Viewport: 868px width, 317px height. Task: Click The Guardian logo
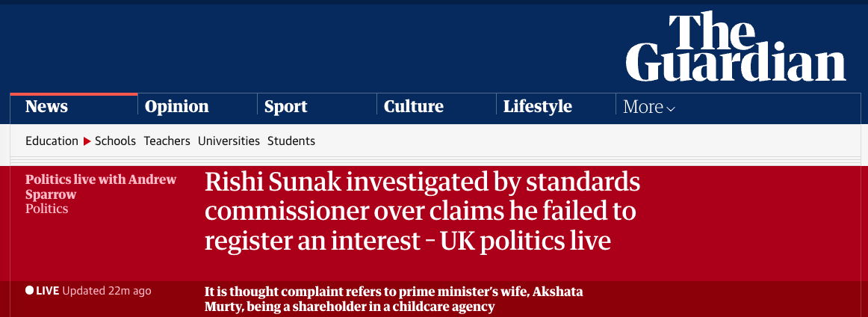pyautogui.click(x=736, y=46)
